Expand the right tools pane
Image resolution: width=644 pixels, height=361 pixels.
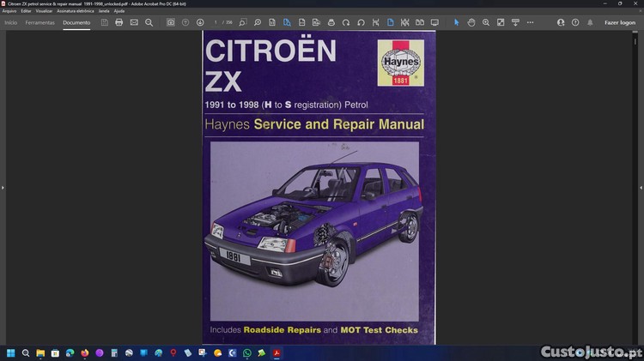click(x=640, y=187)
